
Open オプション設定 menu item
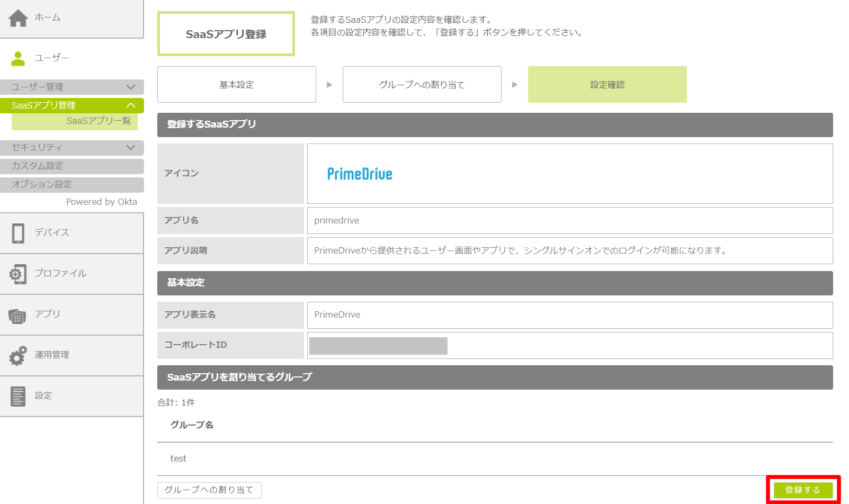72,185
